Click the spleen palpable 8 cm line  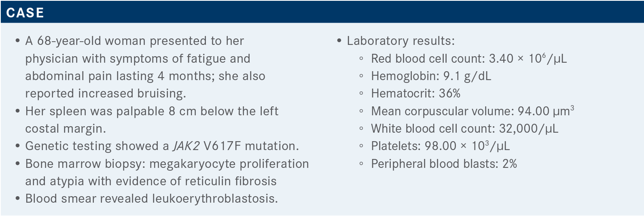point(152,120)
